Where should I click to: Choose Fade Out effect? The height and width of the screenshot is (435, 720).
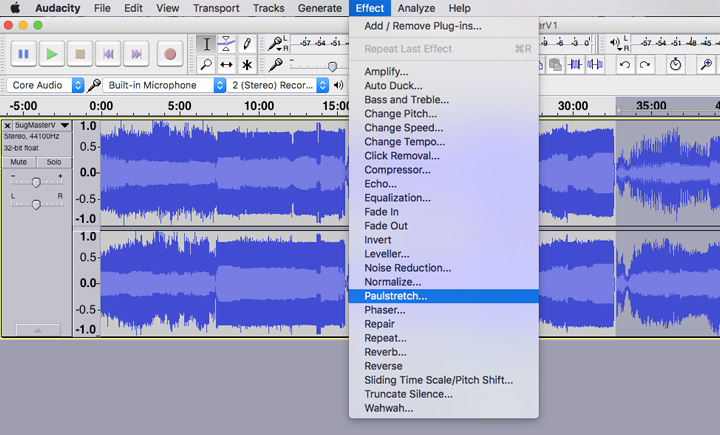click(444, 226)
